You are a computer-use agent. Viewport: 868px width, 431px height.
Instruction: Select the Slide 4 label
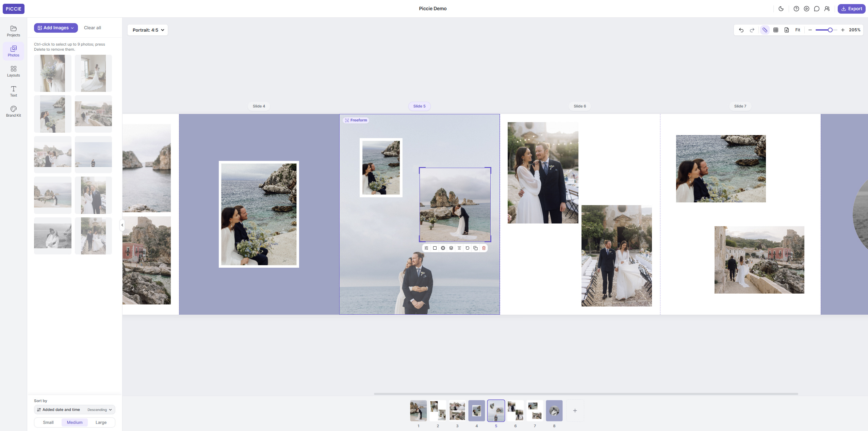coord(259,106)
